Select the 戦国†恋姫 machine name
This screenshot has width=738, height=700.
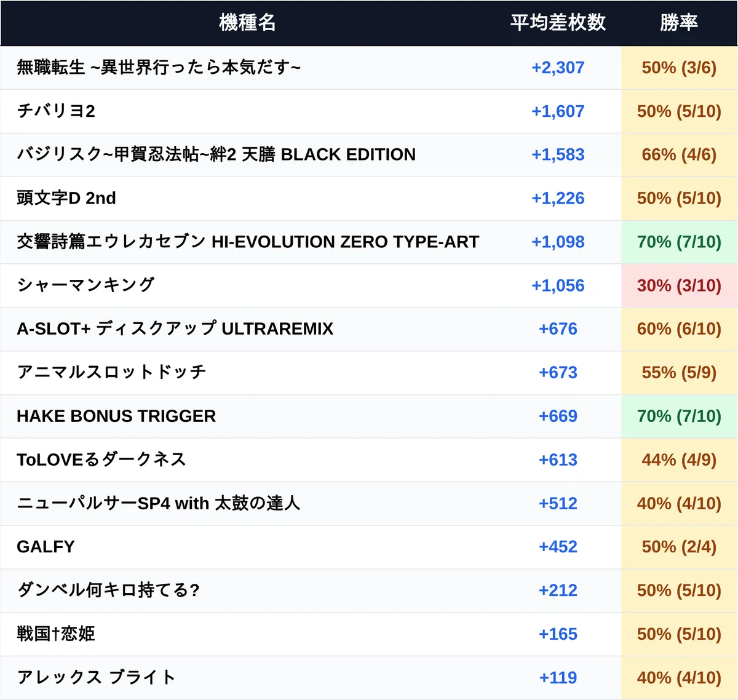(56, 634)
